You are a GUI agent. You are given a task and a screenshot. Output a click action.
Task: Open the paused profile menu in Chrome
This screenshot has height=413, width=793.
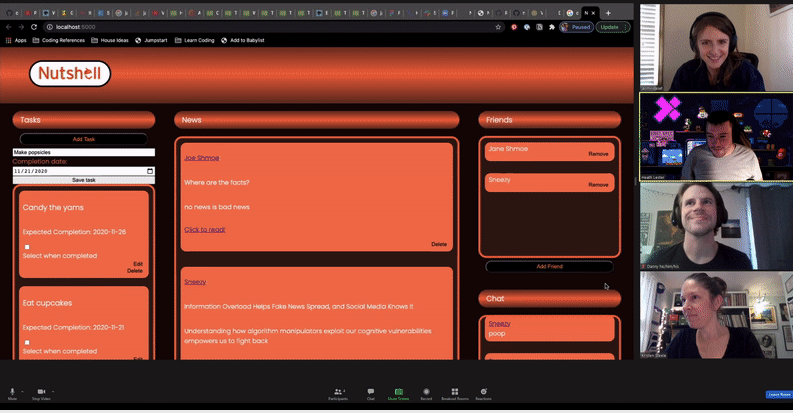576,27
